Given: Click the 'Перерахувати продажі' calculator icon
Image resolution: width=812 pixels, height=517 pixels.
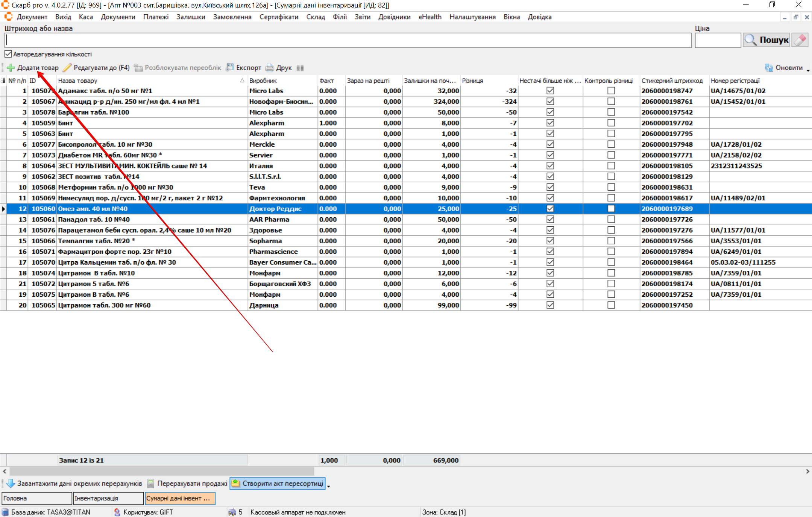Looking at the screenshot, I should [150, 484].
